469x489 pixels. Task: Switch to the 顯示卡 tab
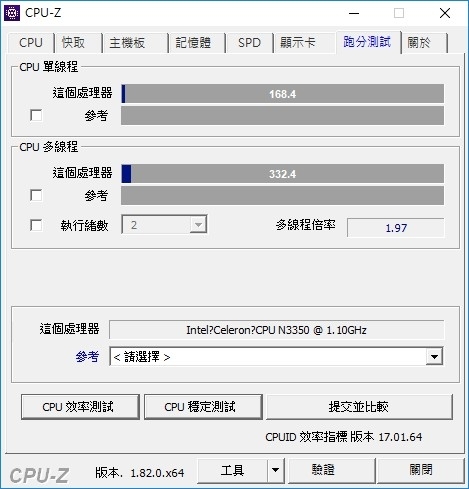(304, 43)
